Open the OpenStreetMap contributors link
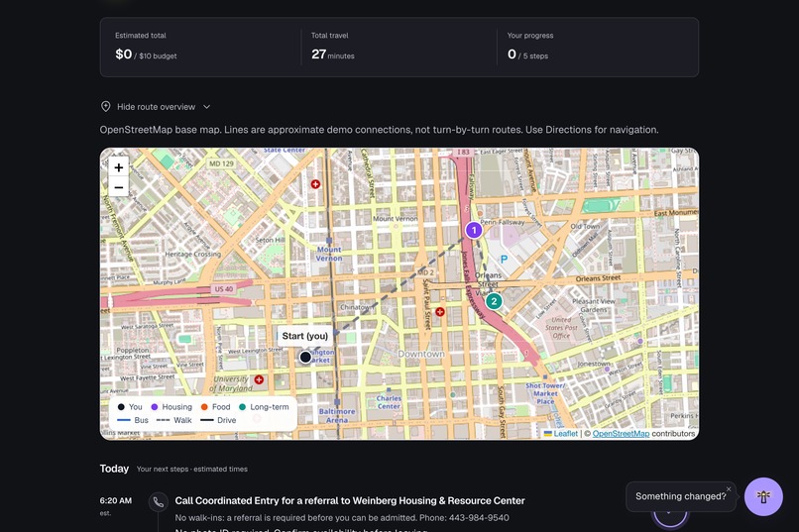 (x=621, y=434)
